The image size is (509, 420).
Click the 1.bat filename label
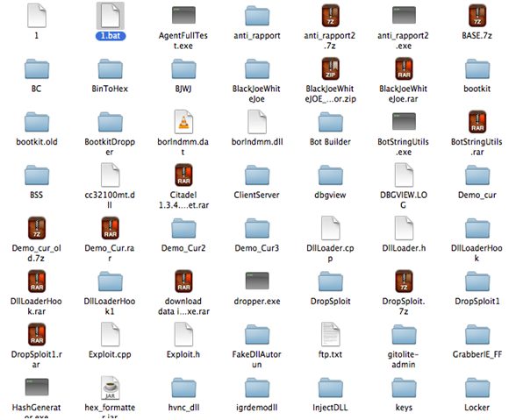point(111,36)
